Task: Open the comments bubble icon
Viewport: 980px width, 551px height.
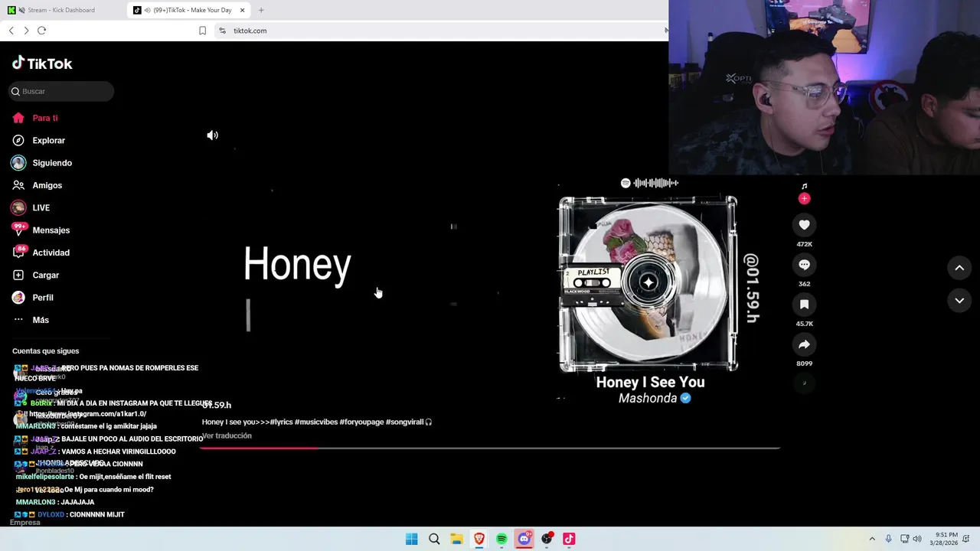Action: (804, 265)
